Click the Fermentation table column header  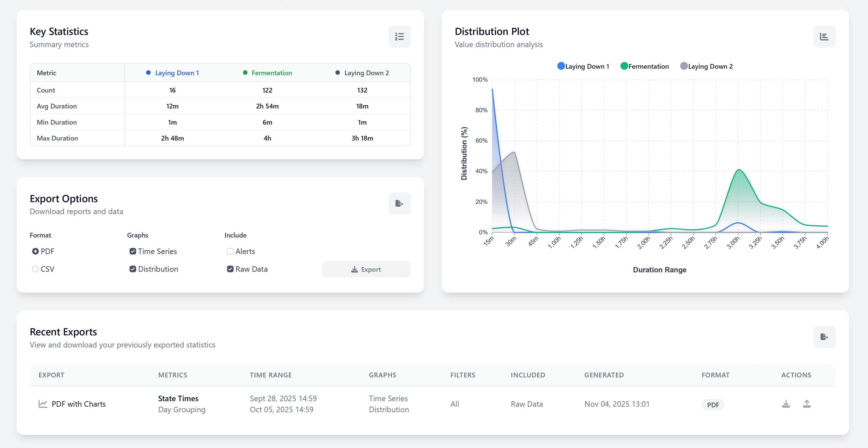pos(268,73)
